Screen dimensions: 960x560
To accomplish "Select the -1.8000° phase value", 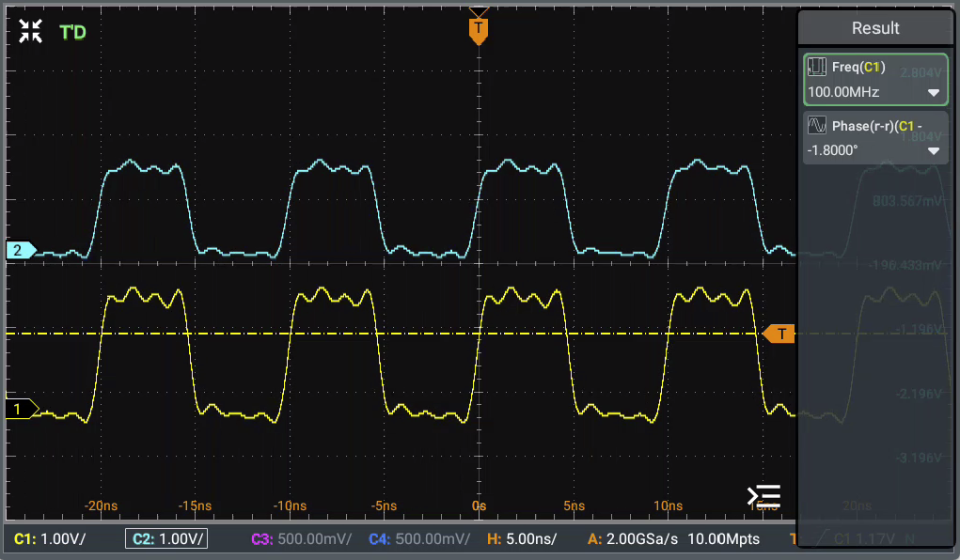I will click(833, 150).
